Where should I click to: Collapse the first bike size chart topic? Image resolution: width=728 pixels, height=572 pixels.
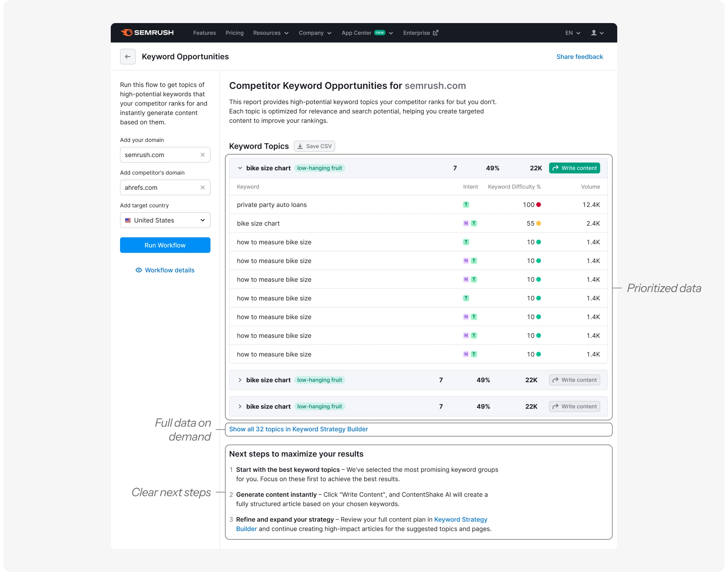240,168
